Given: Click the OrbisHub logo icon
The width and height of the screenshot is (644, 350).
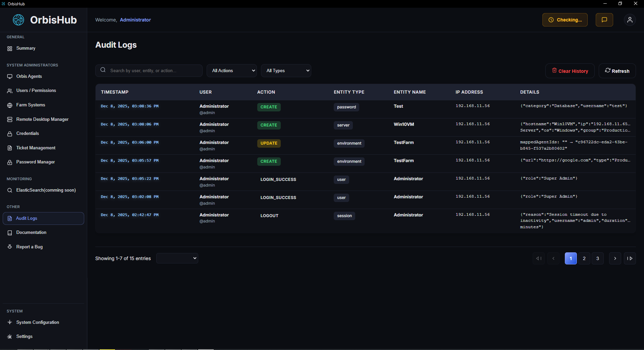Looking at the screenshot, I should (18, 20).
